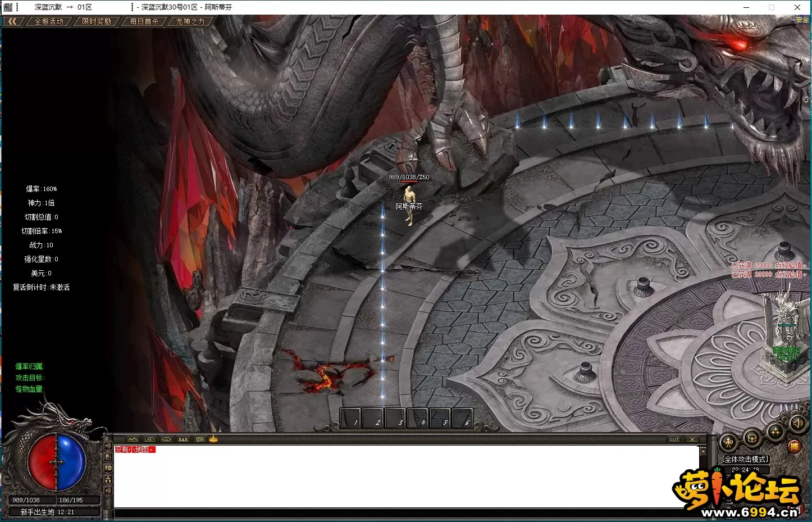
Task: Click the 美元:0 stat line
Action: click(42, 273)
